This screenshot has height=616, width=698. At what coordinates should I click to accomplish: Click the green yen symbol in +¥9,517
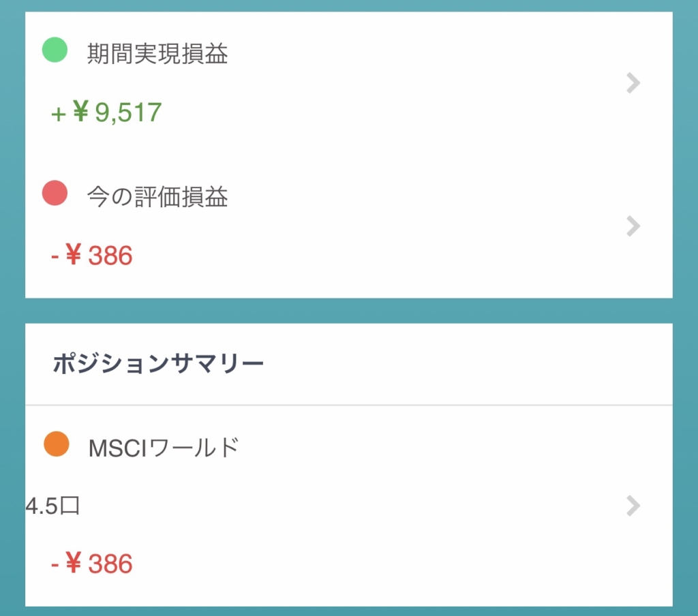click(x=80, y=110)
